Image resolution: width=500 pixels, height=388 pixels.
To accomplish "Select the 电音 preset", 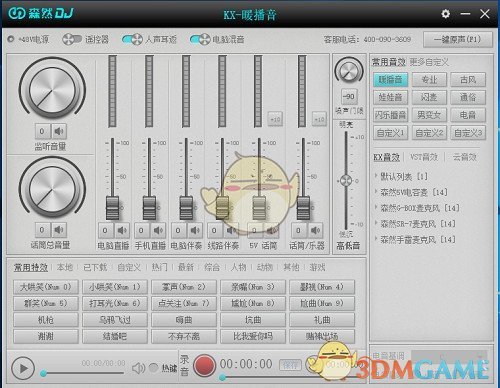I will coord(468,115).
